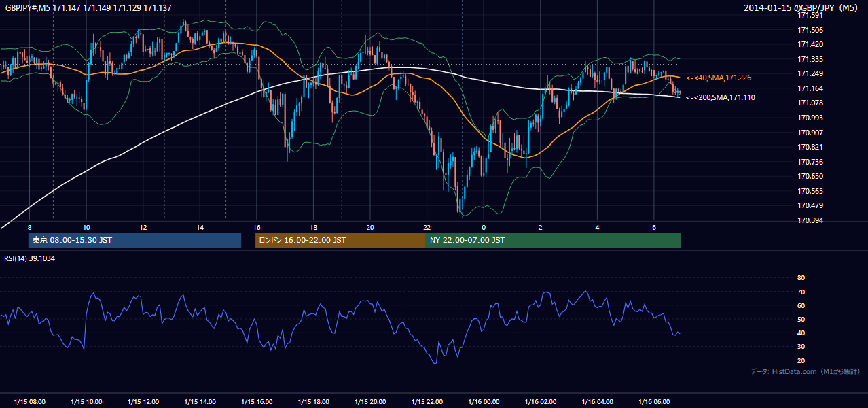868x408 pixels.
Task: Click the 1/15 18:00 time label
Action: 313,402
